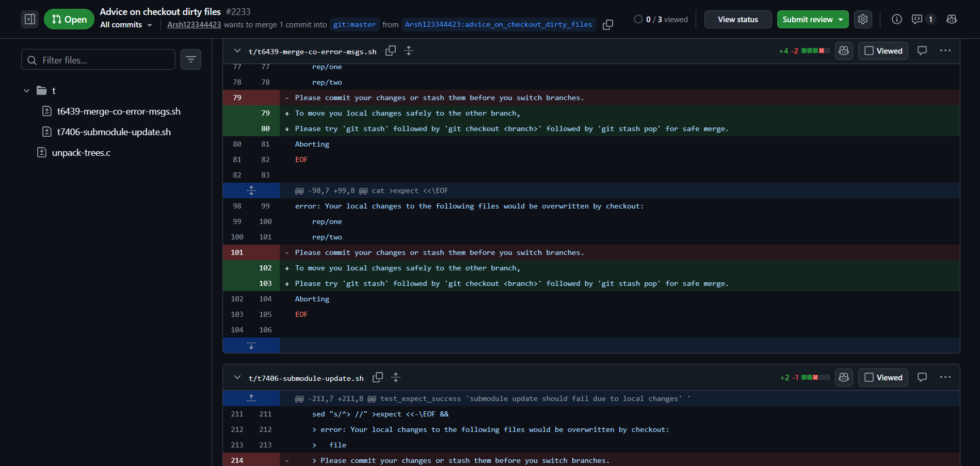Comment on the t7406-submodule-update.sh file
Screen dimensions: 980x466
pos(922,377)
